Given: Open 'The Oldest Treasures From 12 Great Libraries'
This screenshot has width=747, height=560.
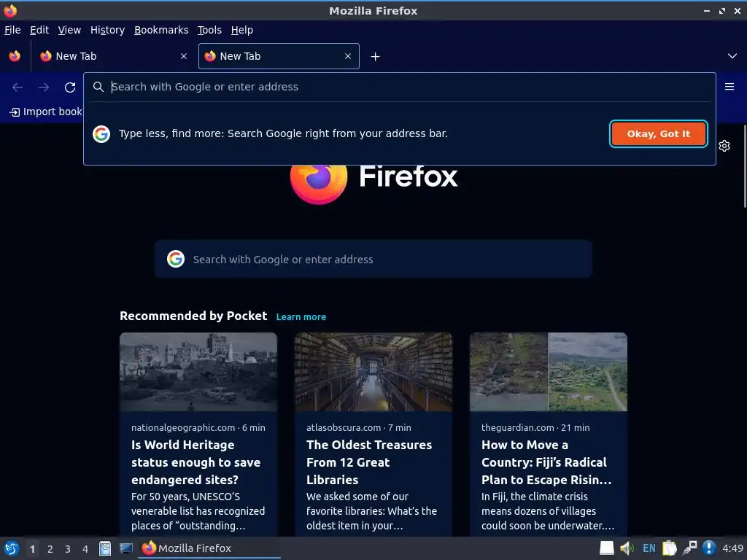Looking at the screenshot, I should click(369, 462).
